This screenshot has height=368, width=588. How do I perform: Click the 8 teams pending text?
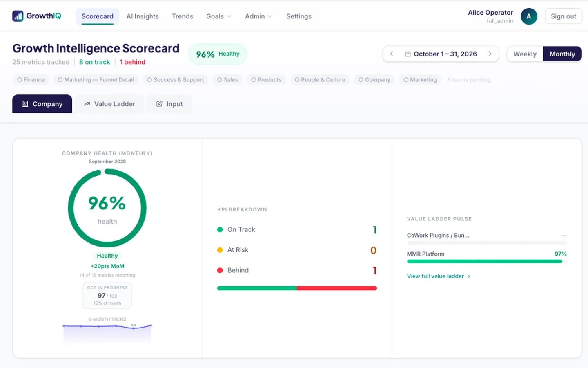(x=469, y=80)
